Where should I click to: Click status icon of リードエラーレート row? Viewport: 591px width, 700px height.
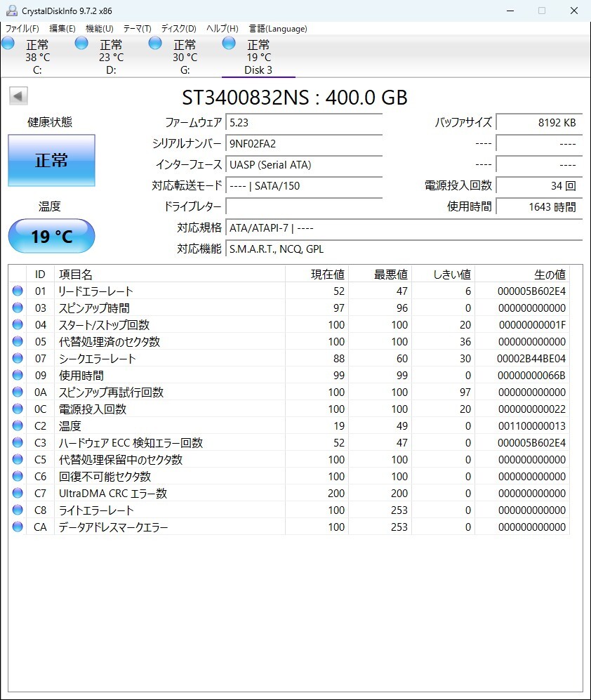(x=18, y=291)
